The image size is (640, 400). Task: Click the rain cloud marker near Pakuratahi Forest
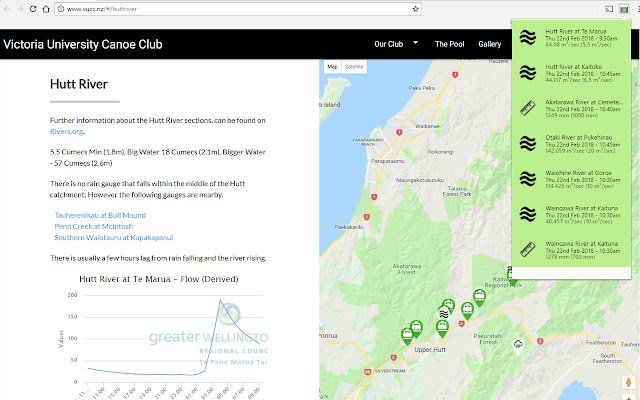518,345
